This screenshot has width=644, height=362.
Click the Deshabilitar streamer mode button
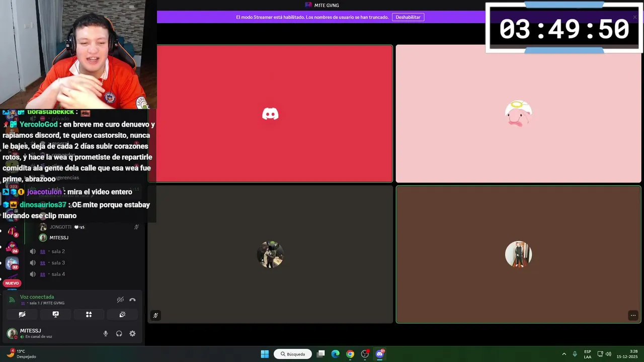408,17
